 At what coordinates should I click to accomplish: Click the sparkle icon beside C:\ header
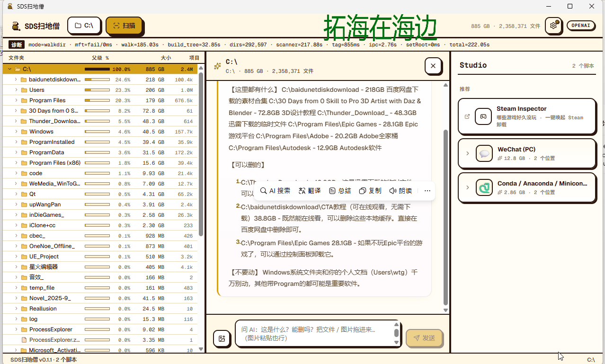tap(217, 66)
